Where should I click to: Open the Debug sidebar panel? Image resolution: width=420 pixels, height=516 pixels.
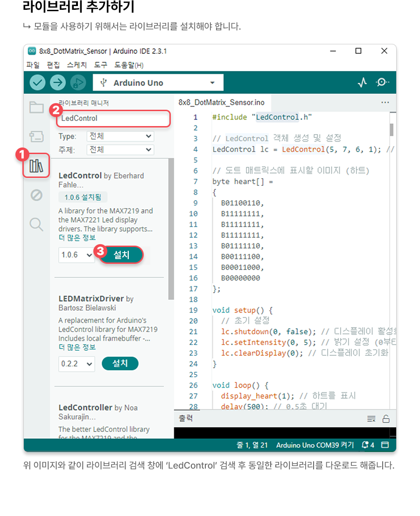pyautogui.click(x=36, y=195)
